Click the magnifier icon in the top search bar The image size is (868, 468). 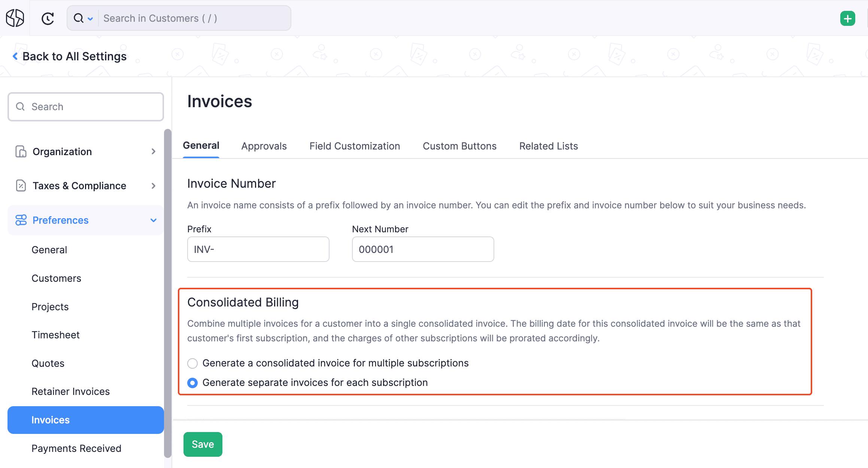pyautogui.click(x=79, y=18)
